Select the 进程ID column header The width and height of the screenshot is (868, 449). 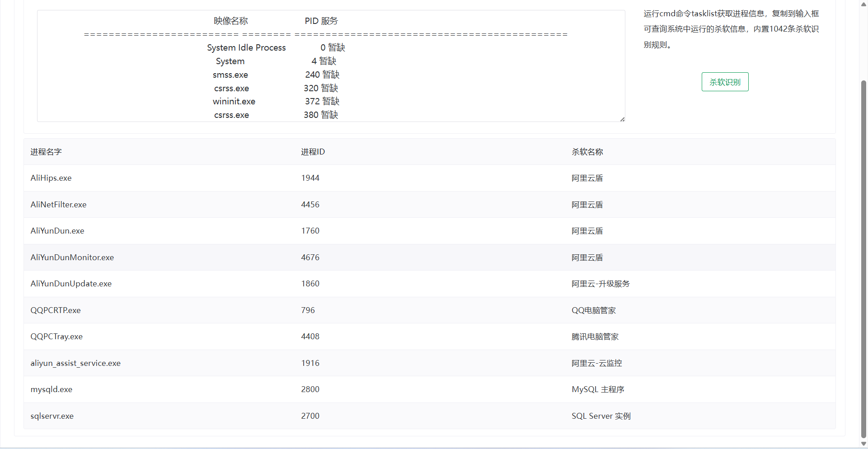point(313,152)
